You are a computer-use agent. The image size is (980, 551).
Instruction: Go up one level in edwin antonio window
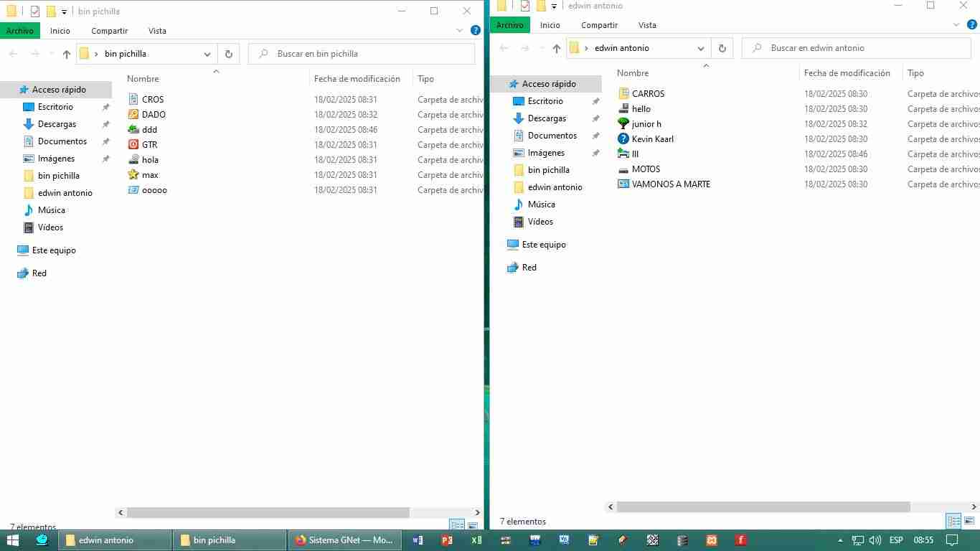pos(557,48)
